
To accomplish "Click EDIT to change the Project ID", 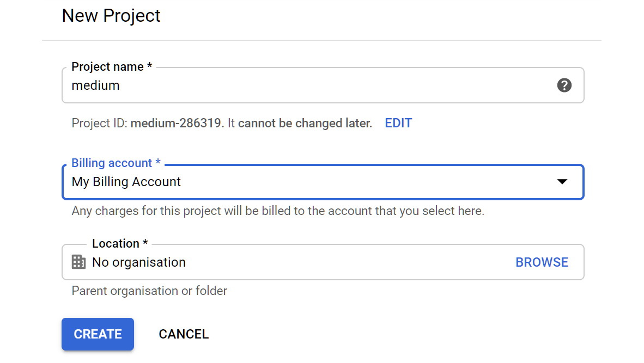I will (x=398, y=123).
